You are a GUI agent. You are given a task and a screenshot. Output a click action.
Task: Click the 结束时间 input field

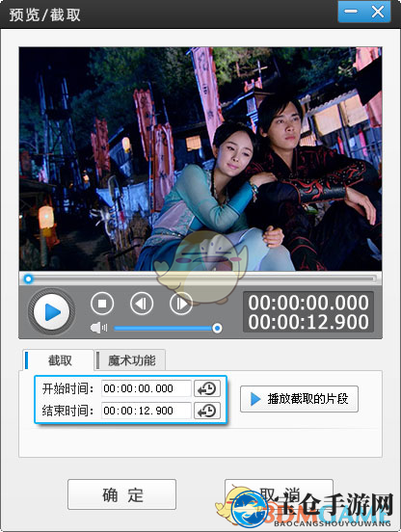point(147,411)
